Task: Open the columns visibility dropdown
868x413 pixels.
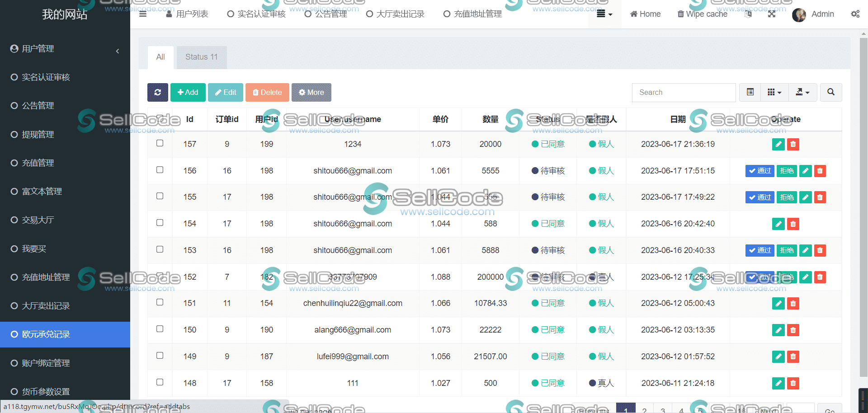Action: coord(774,92)
